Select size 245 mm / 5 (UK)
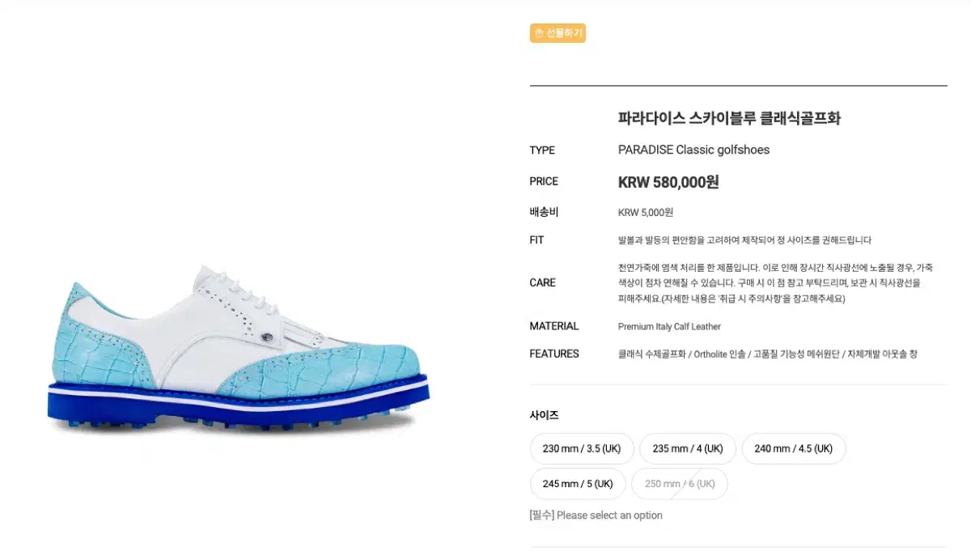 pos(578,484)
